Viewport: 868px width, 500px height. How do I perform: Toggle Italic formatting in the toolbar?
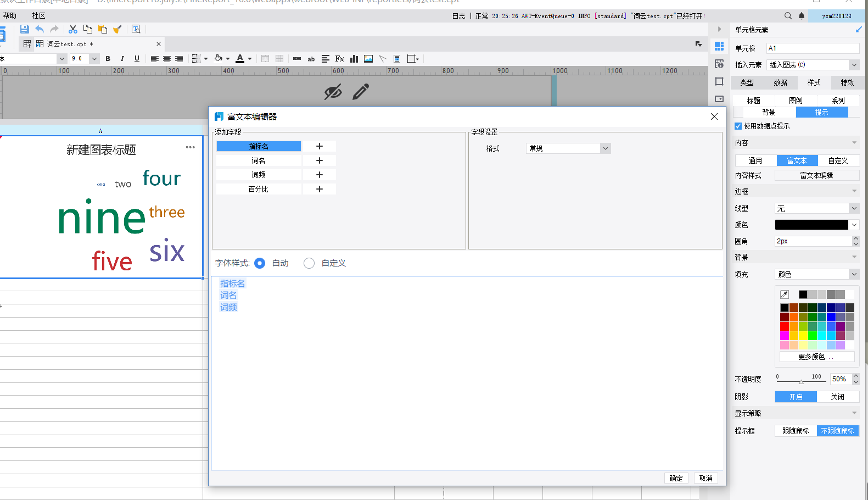click(122, 59)
